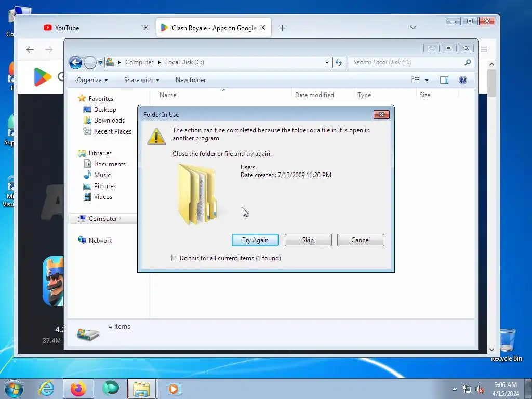The width and height of the screenshot is (532, 399).
Task: Switch to Firefox in taskbar
Action: click(78, 389)
